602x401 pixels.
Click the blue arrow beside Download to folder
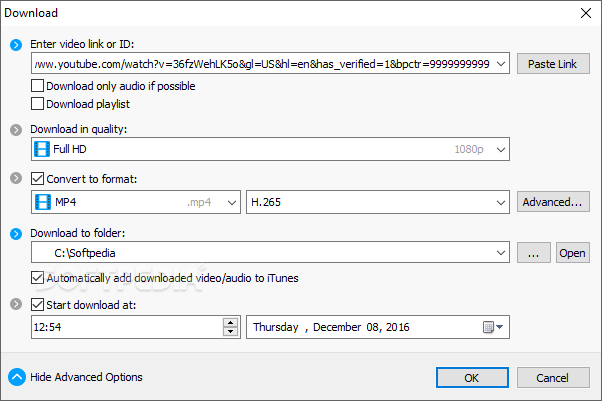click(16, 234)
